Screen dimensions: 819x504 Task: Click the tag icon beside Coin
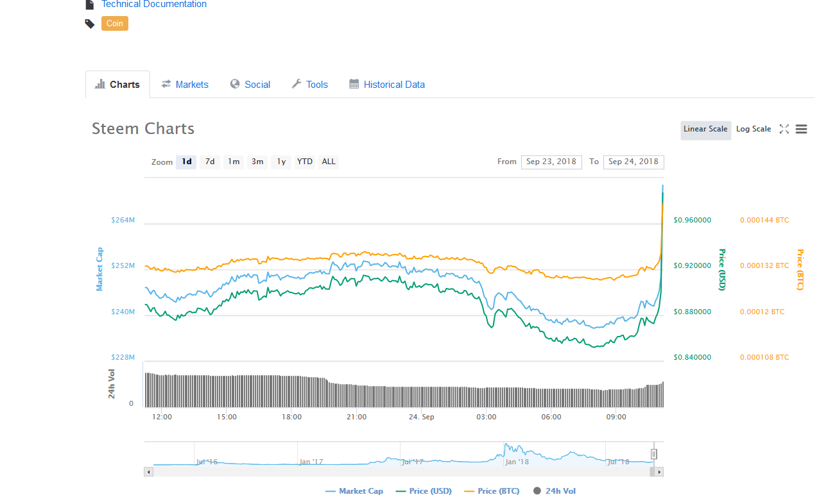[x=90, y=24]
